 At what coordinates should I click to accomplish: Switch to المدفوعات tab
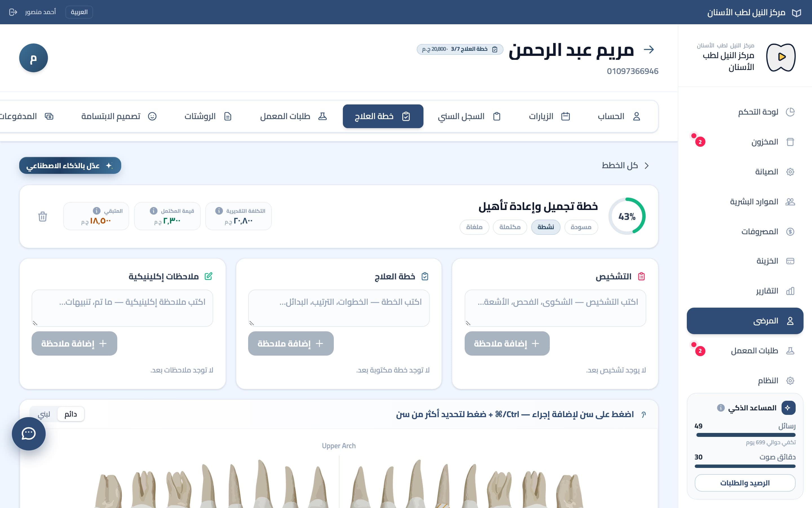(x=27, y=116)
